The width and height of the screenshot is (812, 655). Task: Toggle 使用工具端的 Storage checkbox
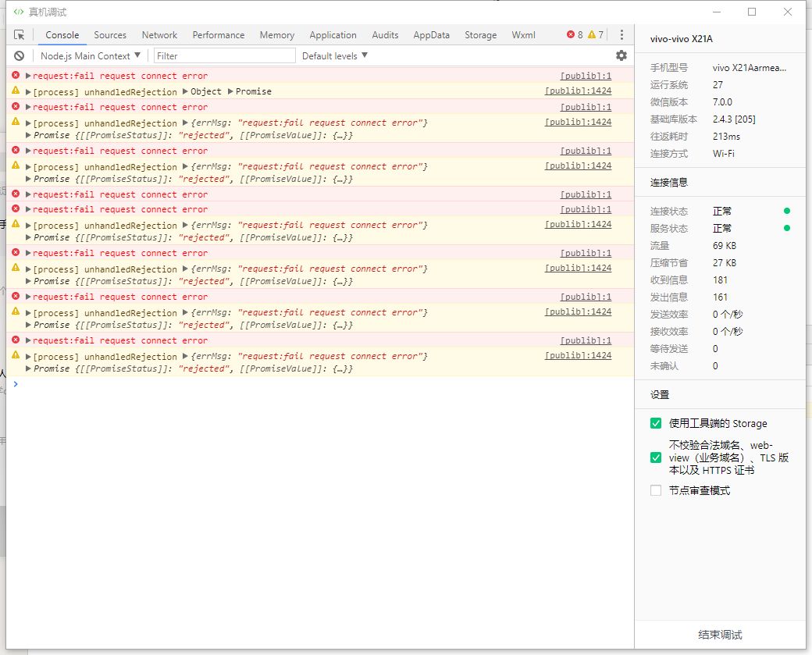pos(656,423)
